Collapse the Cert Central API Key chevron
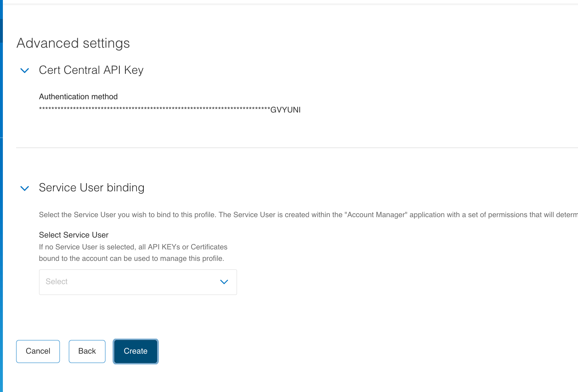The image size is (578, 392). pyautogui.click(x=25, y=71)
